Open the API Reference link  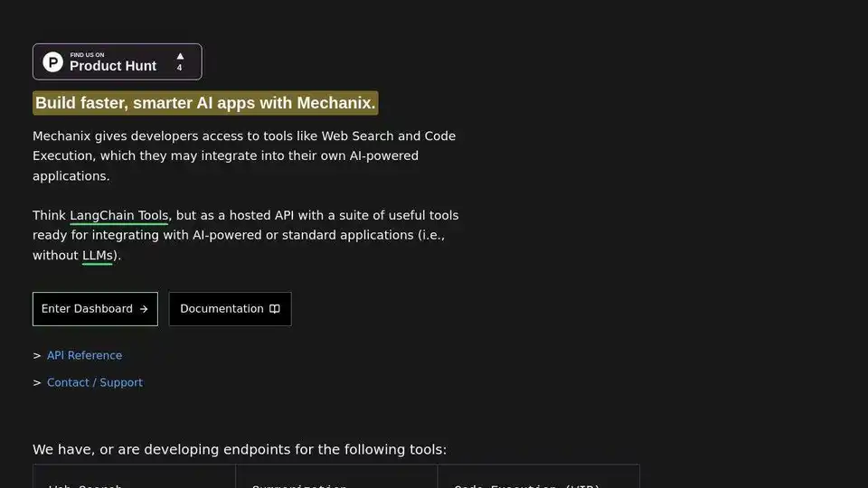coord(84,355)
